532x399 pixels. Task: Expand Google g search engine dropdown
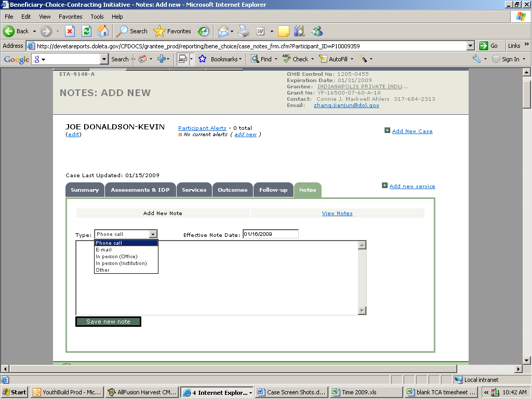click(44, 60)
